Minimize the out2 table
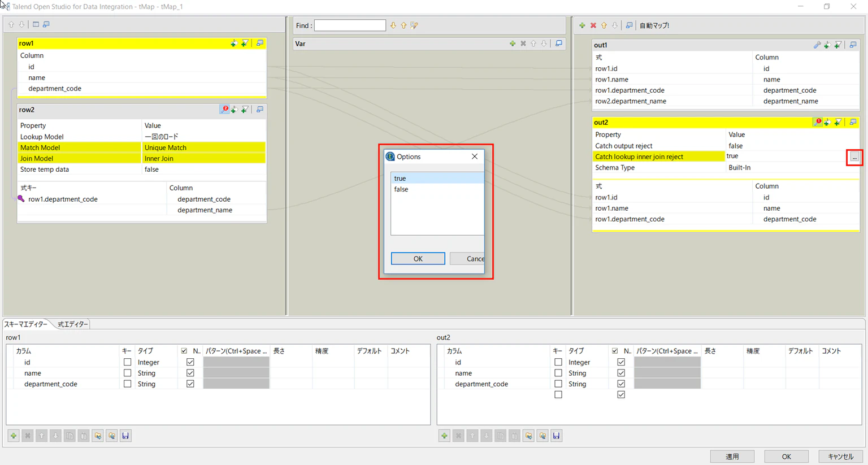Image resolution: width=868 pixels, height=465 pixels. point(853,122)
